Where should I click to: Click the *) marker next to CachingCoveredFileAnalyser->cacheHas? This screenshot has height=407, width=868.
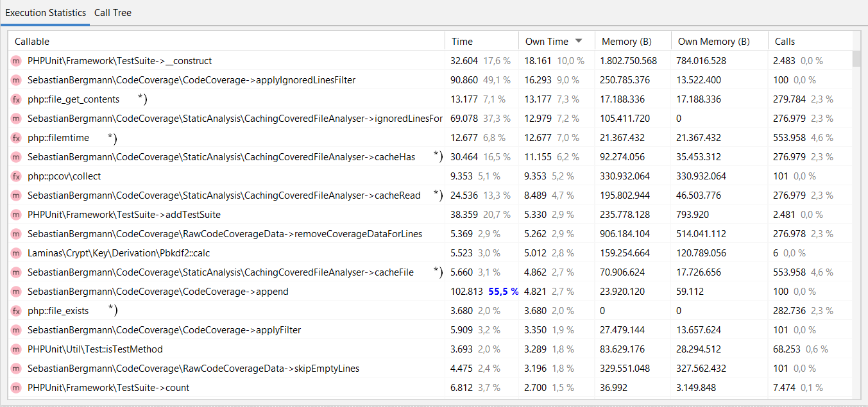436,156
